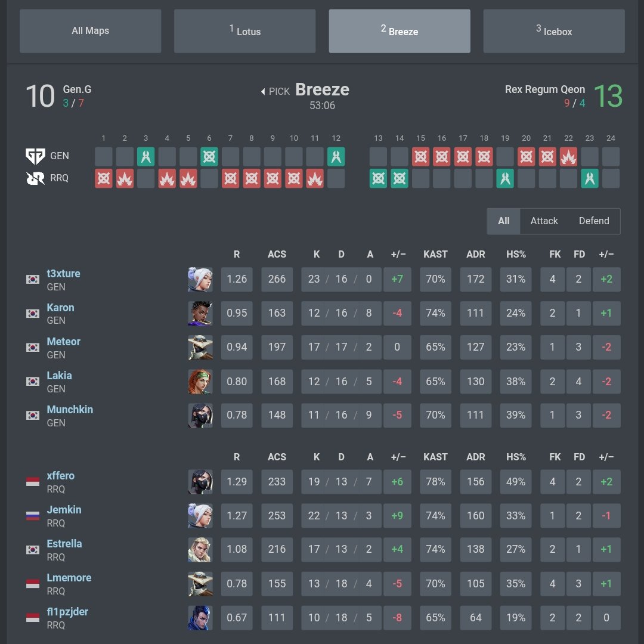644x644 pixels.
Task: Click Rex Regum Qeon team name
Action: [544, 89]
